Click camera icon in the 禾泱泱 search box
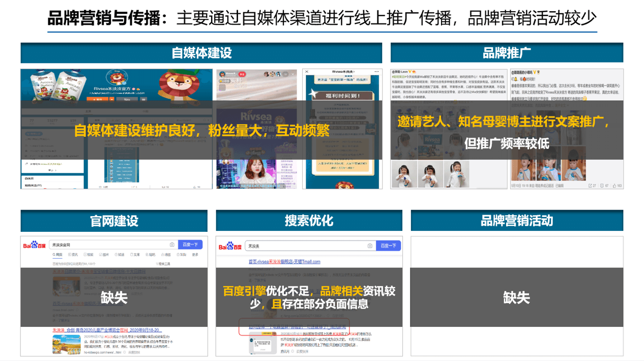The width and height of the screenshot is (644, 361). click(370, 246)
